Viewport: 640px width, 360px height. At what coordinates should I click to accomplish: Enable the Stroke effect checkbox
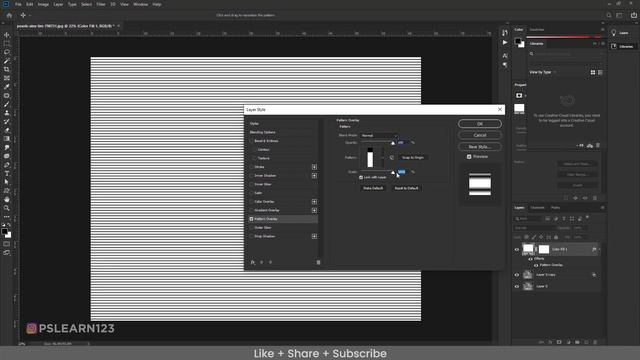[x=251, y=167]
